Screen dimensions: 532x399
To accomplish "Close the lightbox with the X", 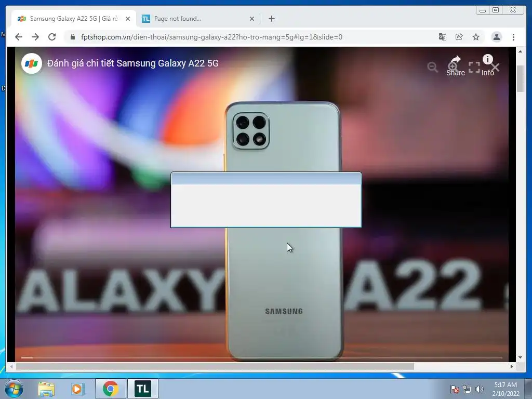I will pyautogui.click(x=495, y=67).
